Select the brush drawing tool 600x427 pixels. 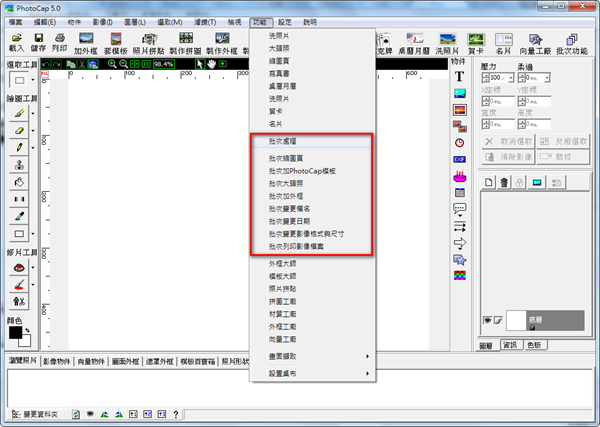19,113
